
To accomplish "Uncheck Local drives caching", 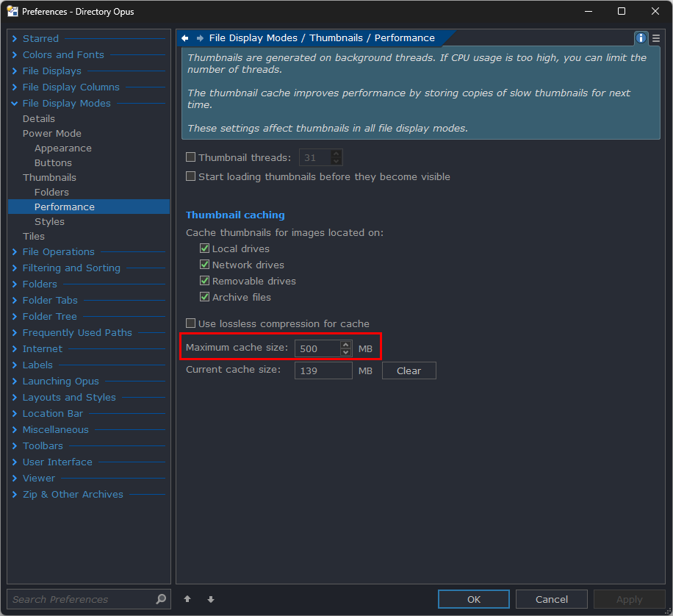I will pos(205,248).
